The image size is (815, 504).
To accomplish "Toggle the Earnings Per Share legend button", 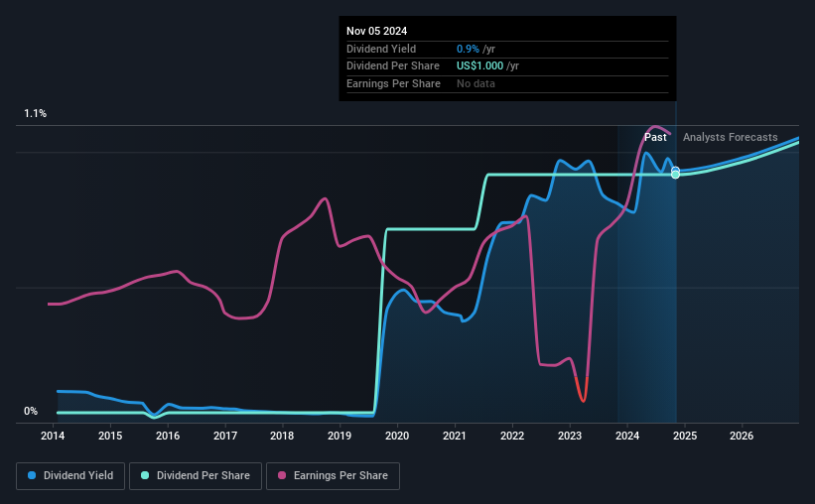I will click(333, 476).
